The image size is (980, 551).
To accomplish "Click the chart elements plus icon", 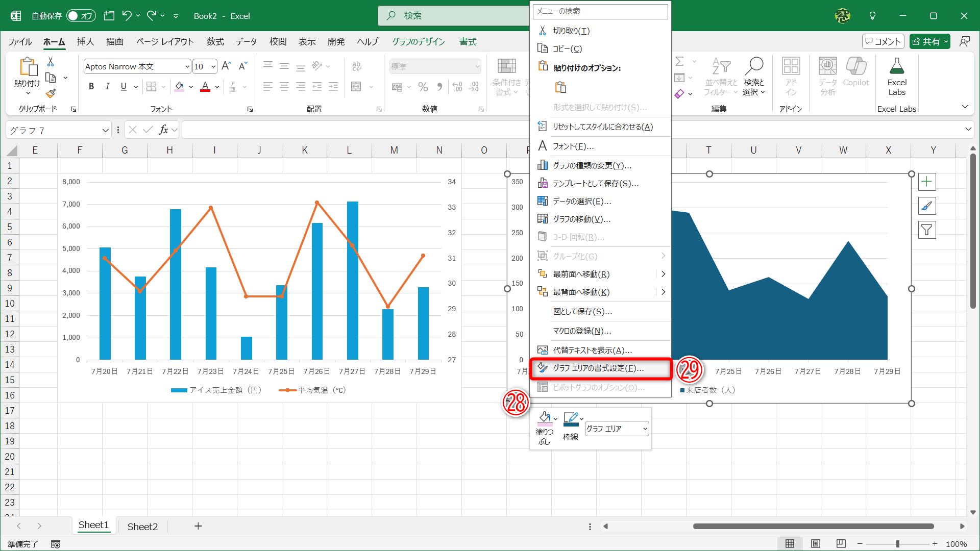I will click(926, 182).
